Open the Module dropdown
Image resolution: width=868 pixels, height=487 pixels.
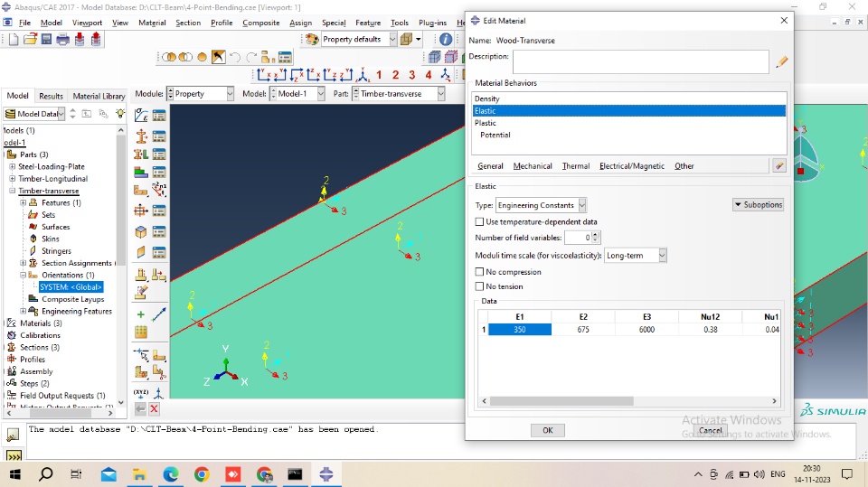click(x=230, y=94)
